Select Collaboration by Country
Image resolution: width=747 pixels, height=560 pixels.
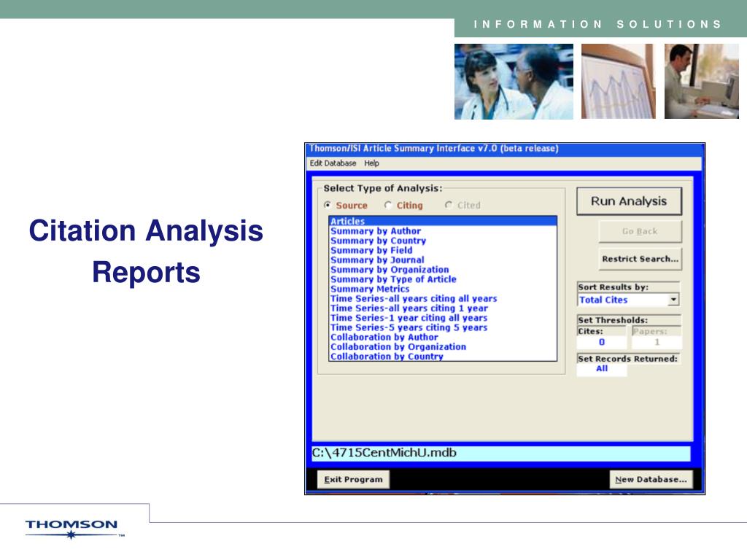tap(443, 356)
